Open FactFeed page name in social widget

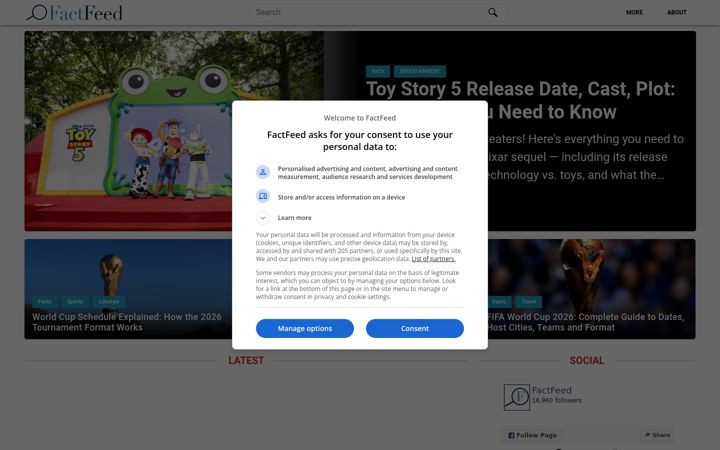pyautogui.click(x=551, y=390)
